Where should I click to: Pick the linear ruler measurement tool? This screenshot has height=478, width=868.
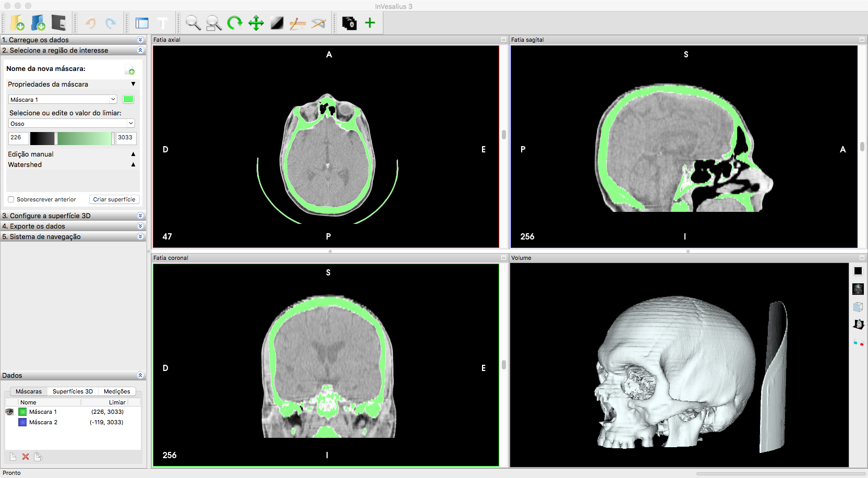(x=297, y=23)
